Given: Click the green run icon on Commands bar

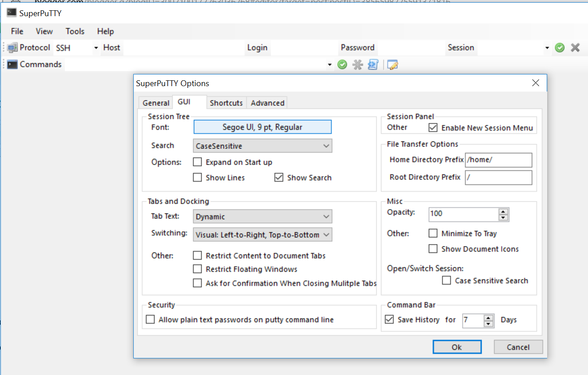Looking at the screenshot, I should coord(342,64).
